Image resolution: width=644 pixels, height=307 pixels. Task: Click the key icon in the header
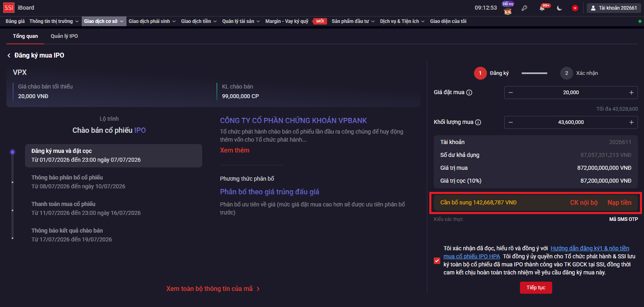pyautogui.click(x=524, y=8)
